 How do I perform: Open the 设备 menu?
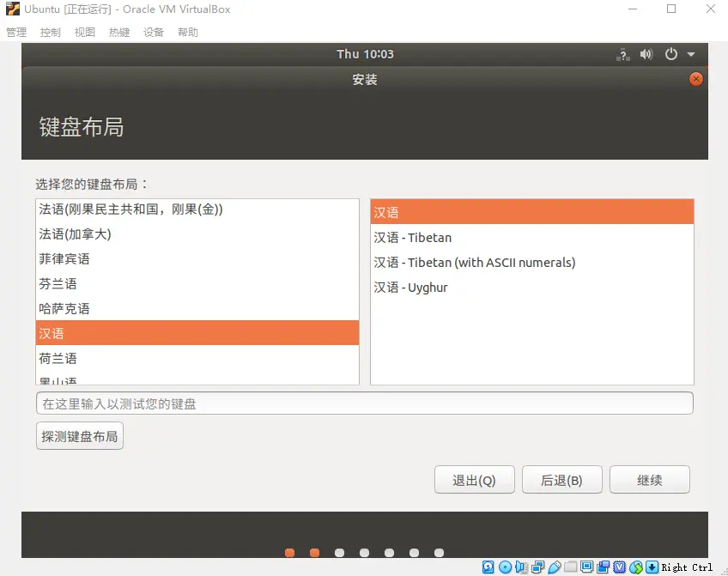point(153,32)
